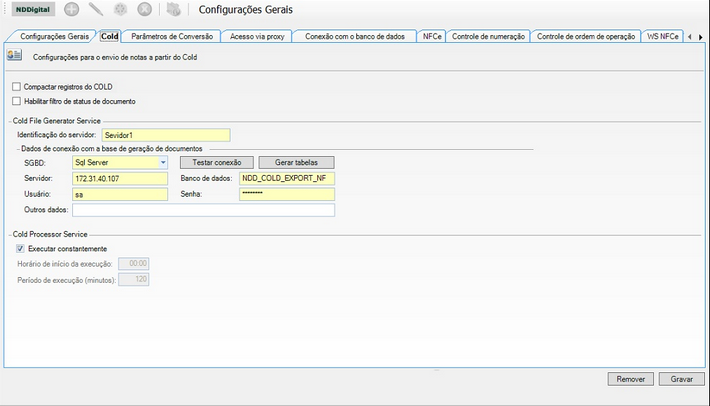Screen dimensions: 710x406
Task: Click the Gerar tabelas button
Action: pyautogui.click(x=296, y=162)
